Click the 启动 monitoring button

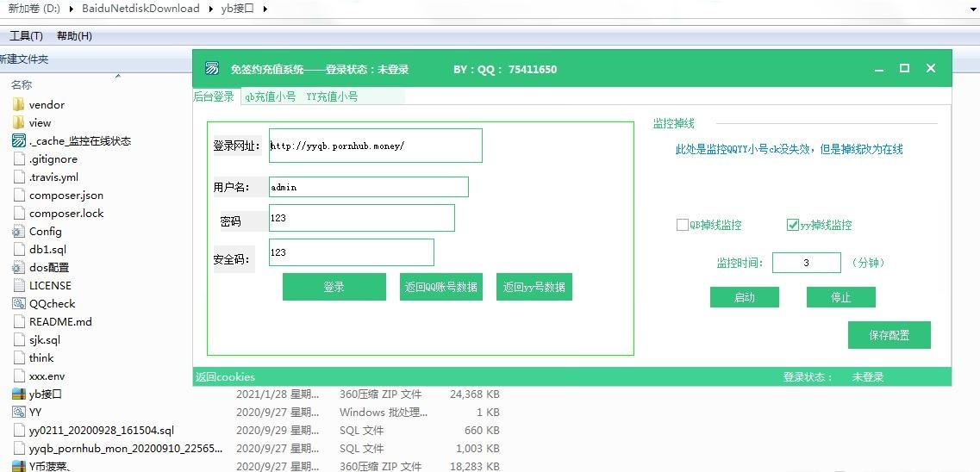tap(745, 298)
